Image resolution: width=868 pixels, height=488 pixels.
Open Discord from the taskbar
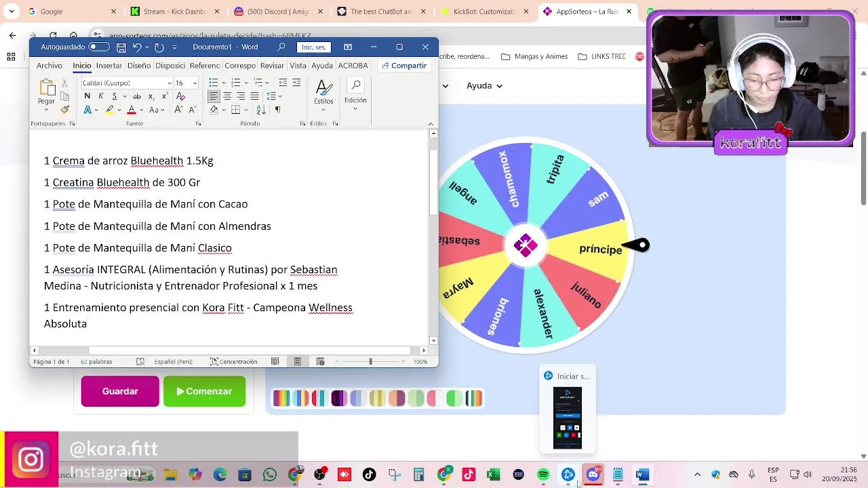pyautogui.click(x=593, y=474)
